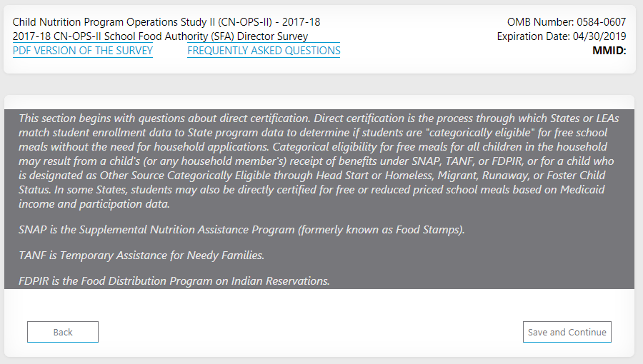643x364 pixels.
Task: Go back using the Back button
Action: pos(63,332)
